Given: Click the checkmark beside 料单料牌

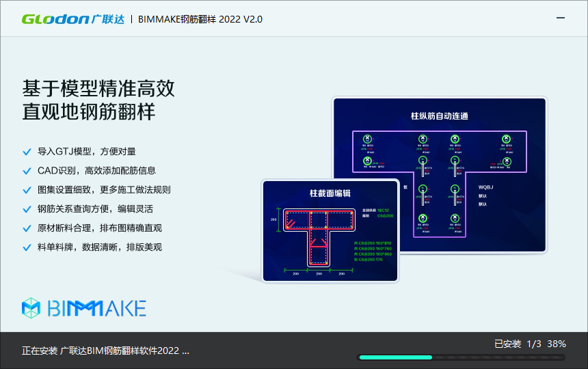Looking at the screenshot, I should click(x=27, y=247).
